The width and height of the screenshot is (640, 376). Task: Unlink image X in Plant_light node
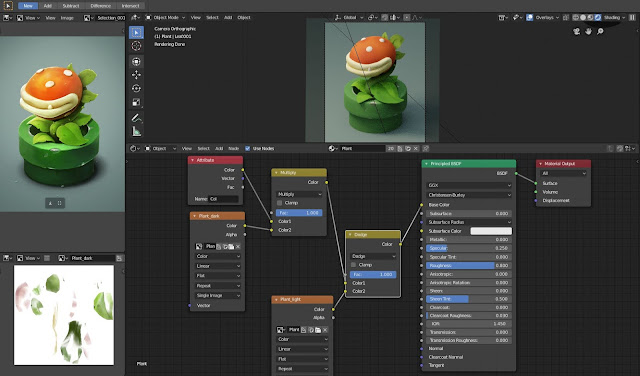(x=325, y=329)
